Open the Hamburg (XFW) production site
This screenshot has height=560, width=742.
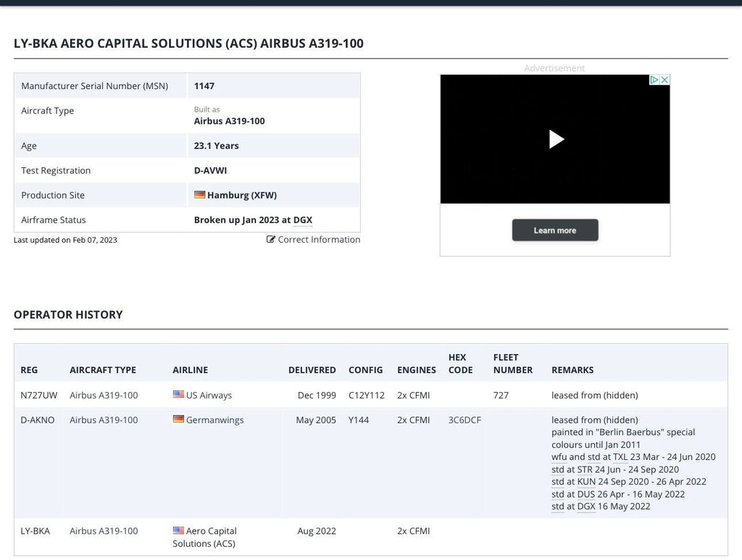pyautogui.click(x=242, y=195)
